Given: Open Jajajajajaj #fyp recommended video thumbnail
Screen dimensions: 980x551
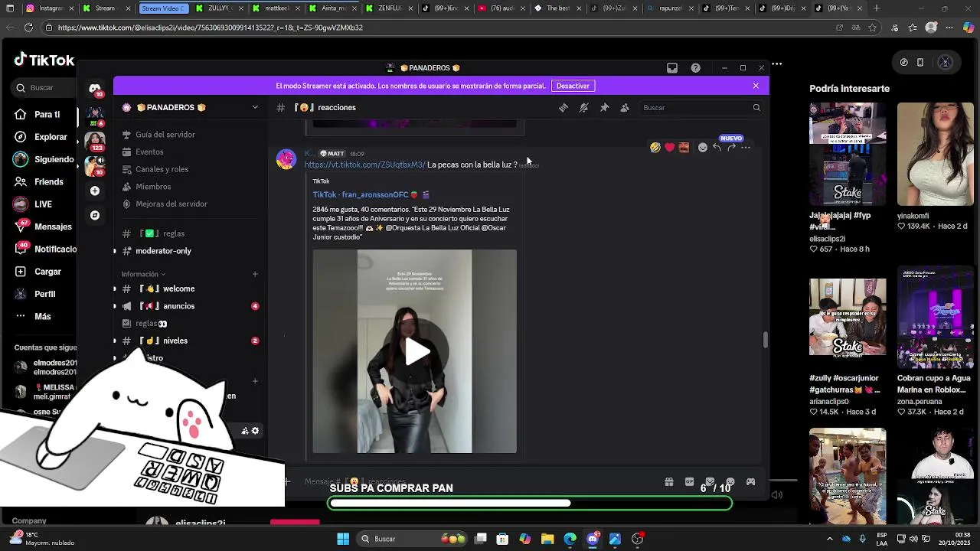Looking at the screenshot, I should tap(848, 155).
